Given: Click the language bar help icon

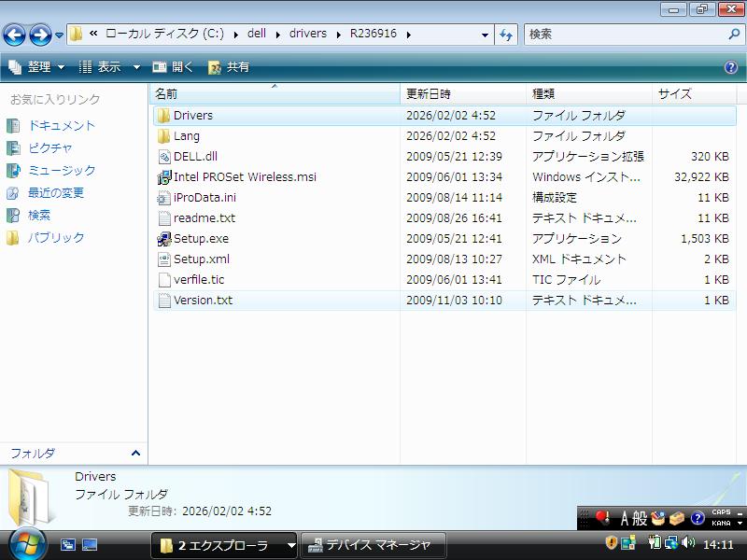Looking at the screenshot, I should click(698, 518).
